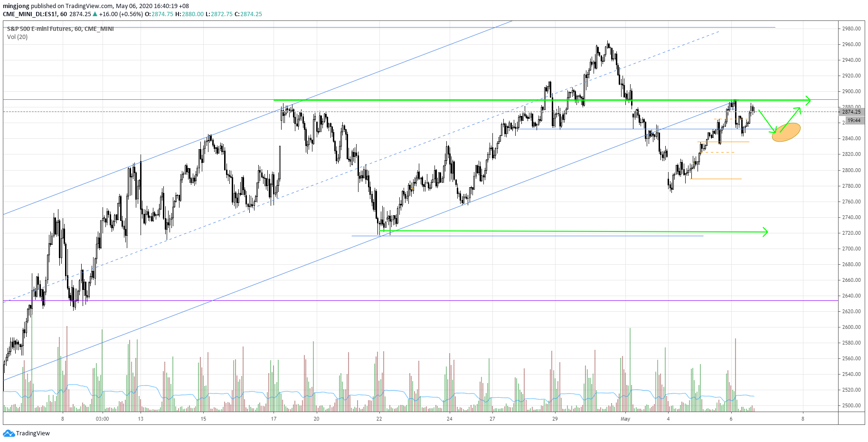Click the May date axis label
This screenshot has height=442, width=868.
tap(625, 419)
